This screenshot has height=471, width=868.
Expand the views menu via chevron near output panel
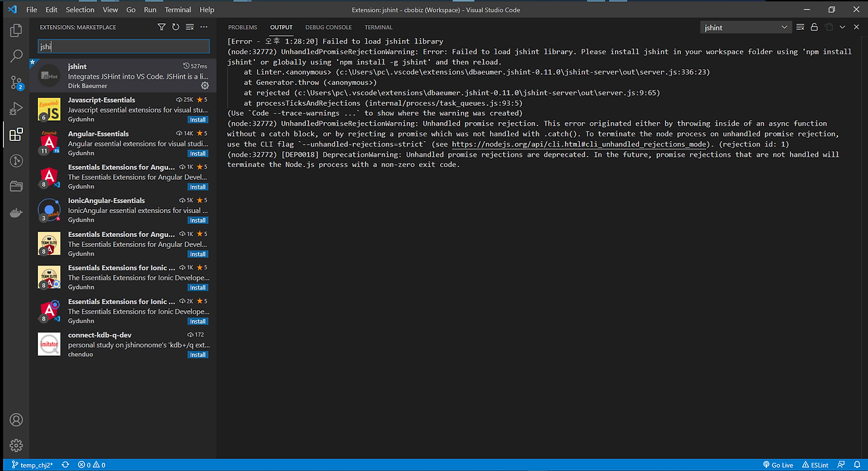(842, 27)
